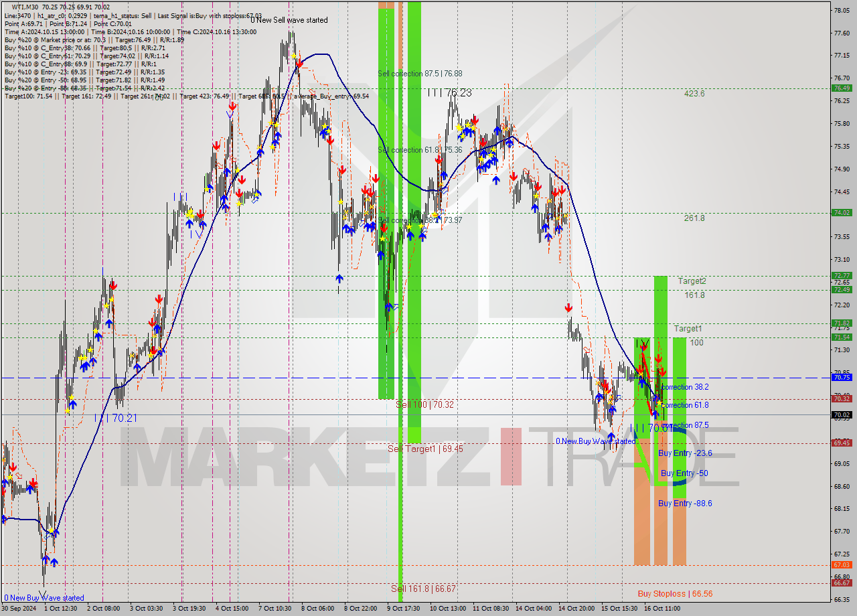The height and width of the screenshot is (616, 857).
Task: Click the 'Sell 100 | 70.32' label
Action: tap(424, 404)
